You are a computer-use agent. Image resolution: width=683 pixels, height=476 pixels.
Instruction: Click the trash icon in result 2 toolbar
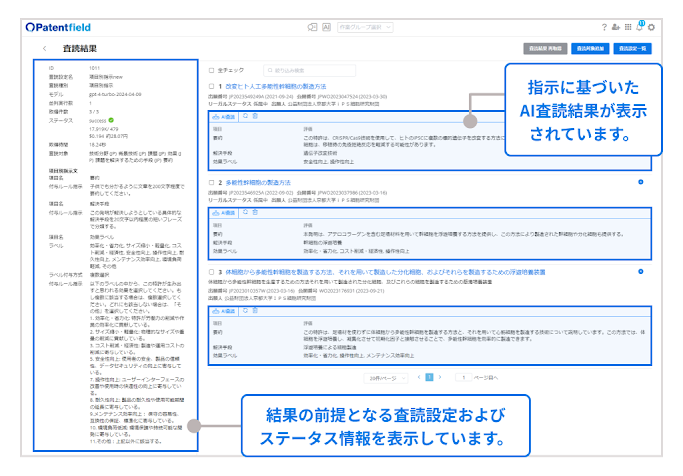[257, 213]
